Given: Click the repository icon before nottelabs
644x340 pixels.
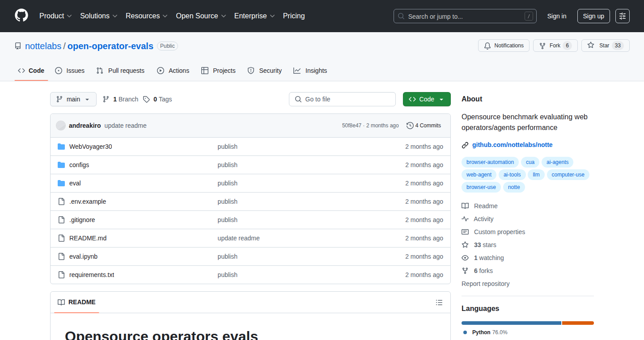Looking at the screenshot, I should pos(18,46).
